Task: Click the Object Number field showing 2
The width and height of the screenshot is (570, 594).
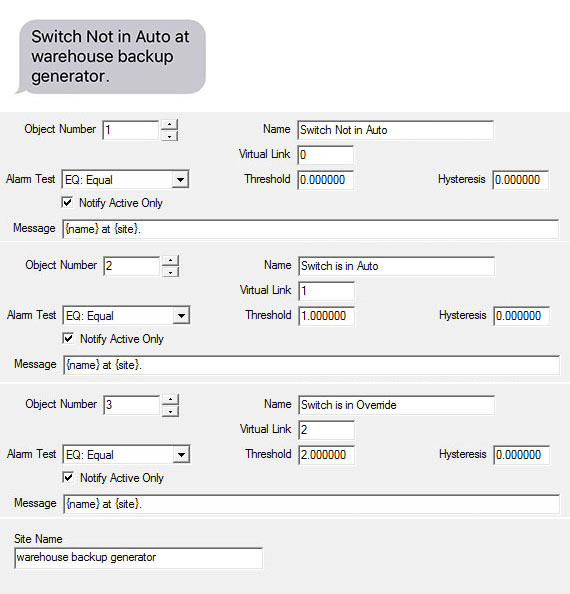Action: pyautogui.click(x=132, y=266)
